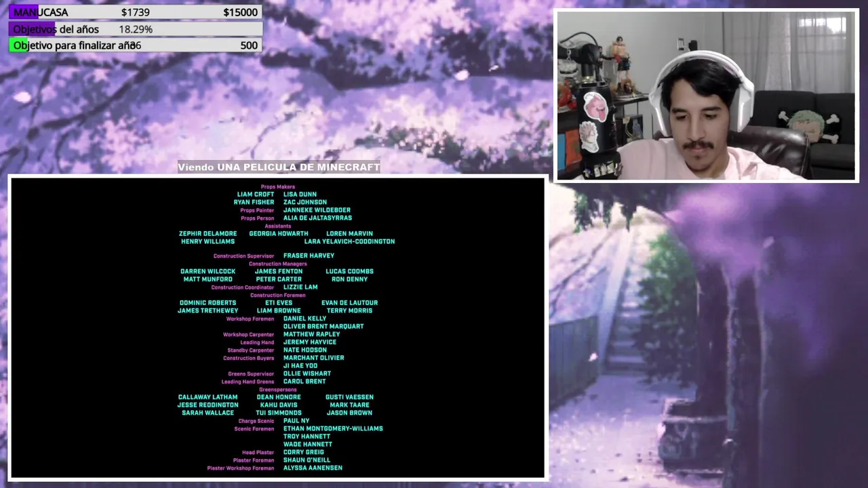Click the name MATT MUNFORD
This screenshot has height=488, width=868.
coord(208,279)
